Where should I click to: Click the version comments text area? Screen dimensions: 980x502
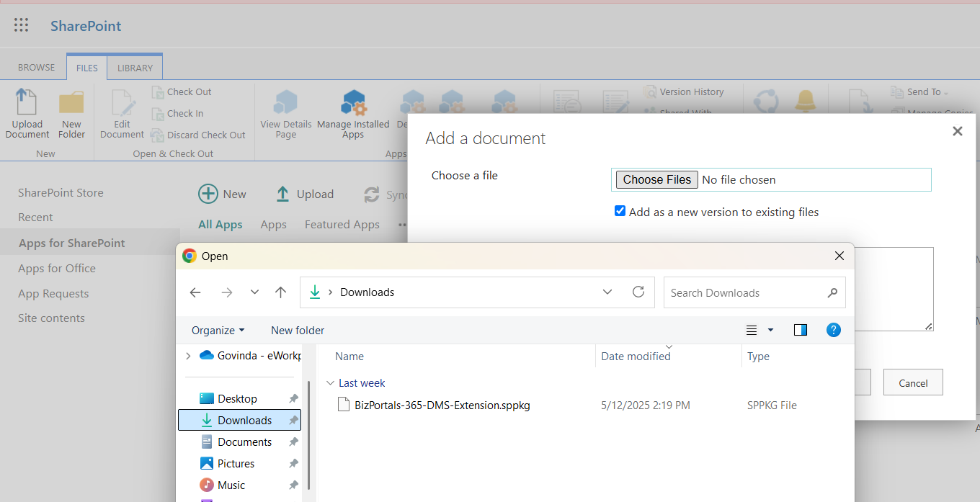pos(894,289)
